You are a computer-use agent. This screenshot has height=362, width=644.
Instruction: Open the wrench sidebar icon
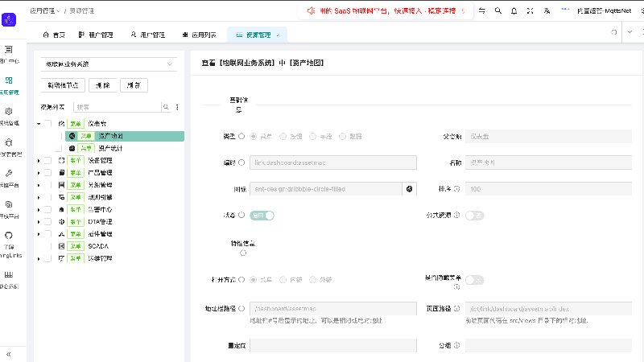tap(9, 173)
